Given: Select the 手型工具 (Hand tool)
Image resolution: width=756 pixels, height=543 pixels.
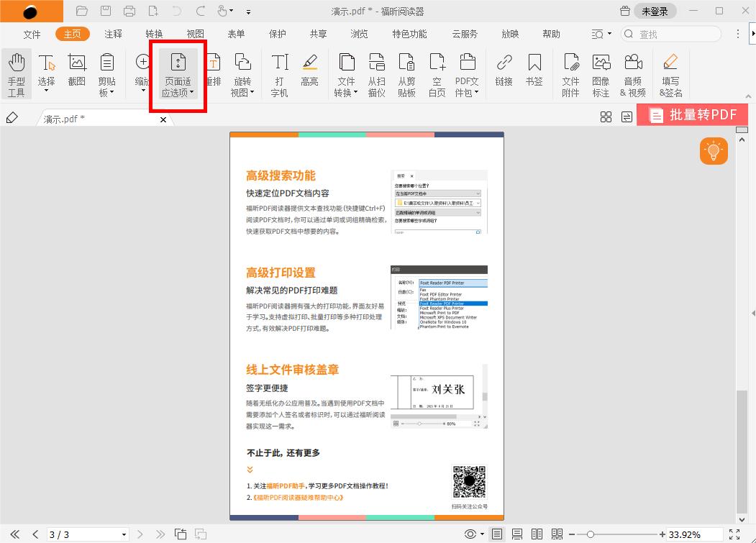Looking at the screenshot, I should click(16, 73).
